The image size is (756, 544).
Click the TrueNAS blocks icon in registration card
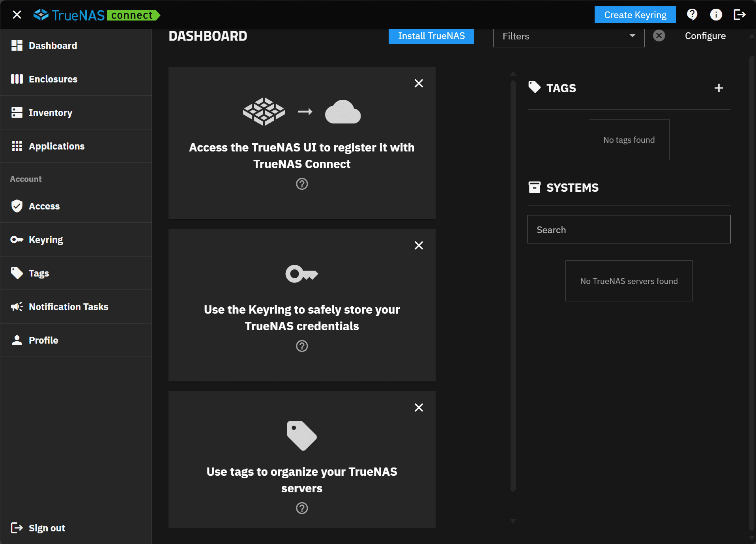264,112
